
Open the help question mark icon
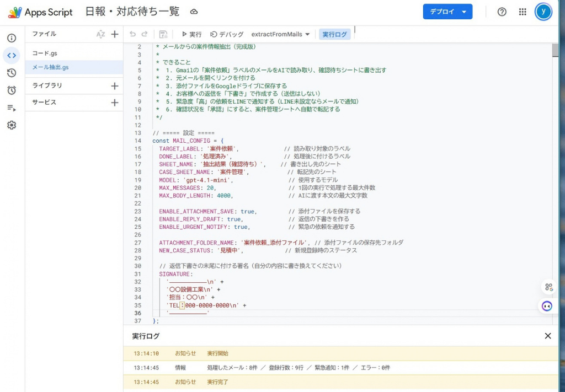[502, 12]
